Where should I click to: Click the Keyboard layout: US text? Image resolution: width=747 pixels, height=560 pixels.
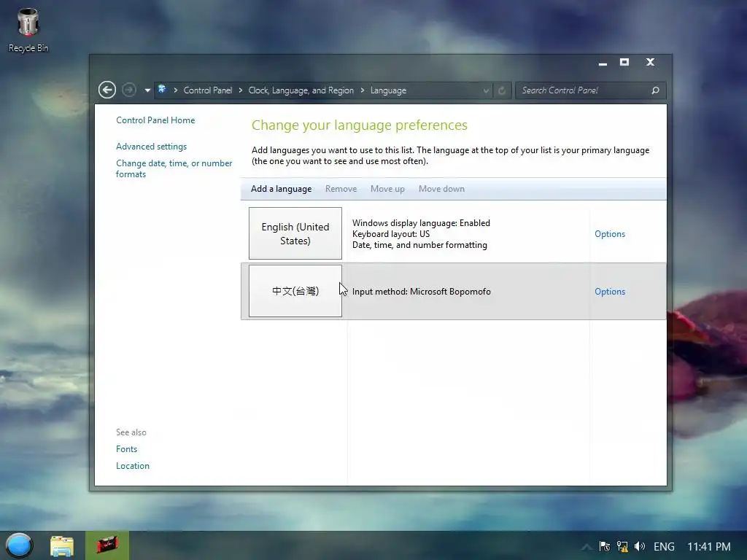click(x=391, y=234)
